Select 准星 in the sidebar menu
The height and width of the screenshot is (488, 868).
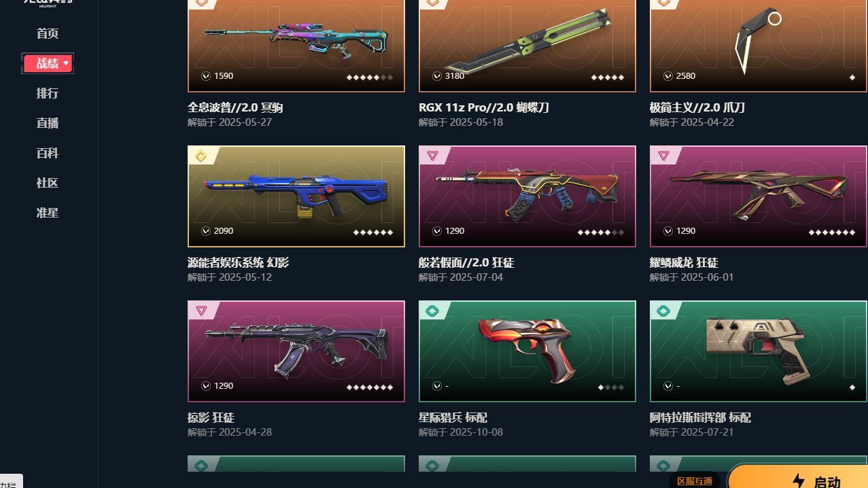point(48,213)
